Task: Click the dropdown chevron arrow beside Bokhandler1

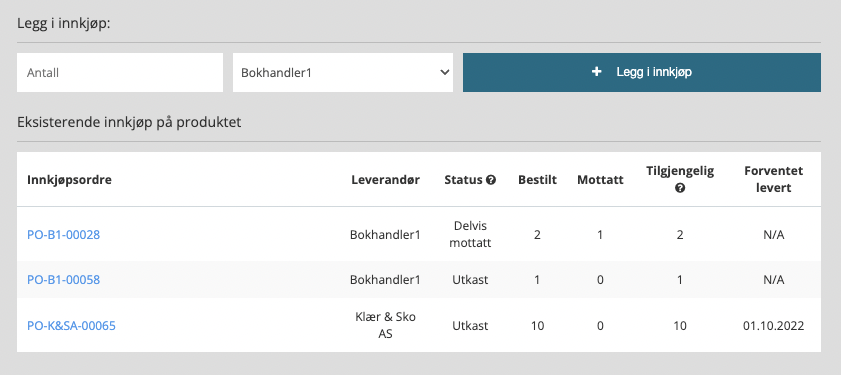Action: [444, 72]
